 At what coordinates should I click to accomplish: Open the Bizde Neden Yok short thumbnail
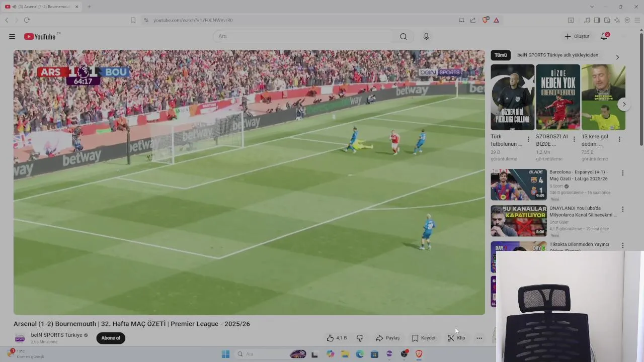[558, 97]
